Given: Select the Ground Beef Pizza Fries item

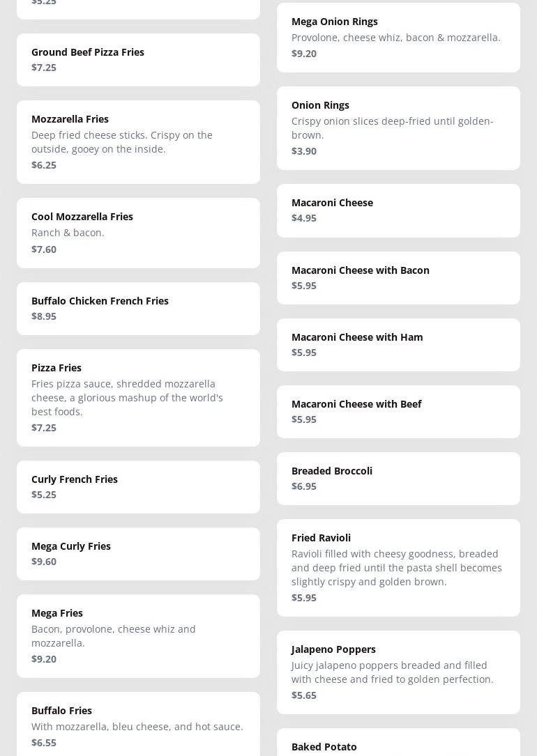Looking at the screenshot, I should pyautogui.click(x=138, y=60).
